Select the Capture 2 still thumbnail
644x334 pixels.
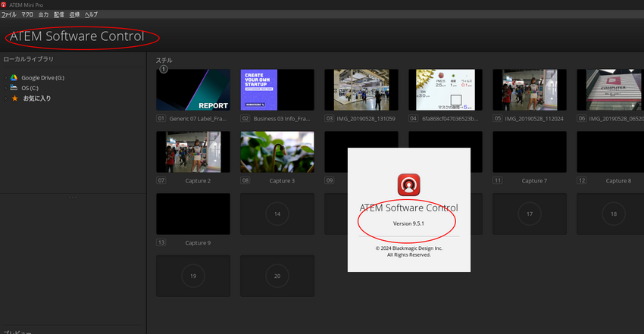pos(193,151)
